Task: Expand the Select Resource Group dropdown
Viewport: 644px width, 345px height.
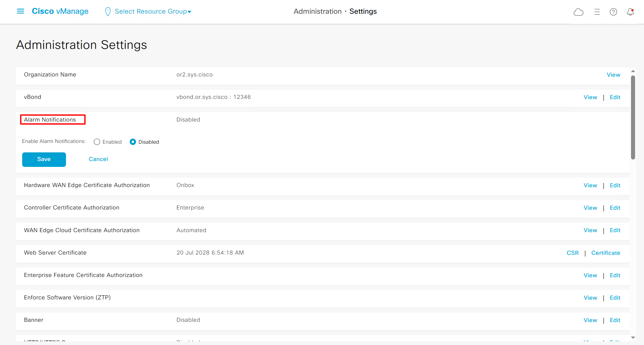Action: (x=153, y=11)
